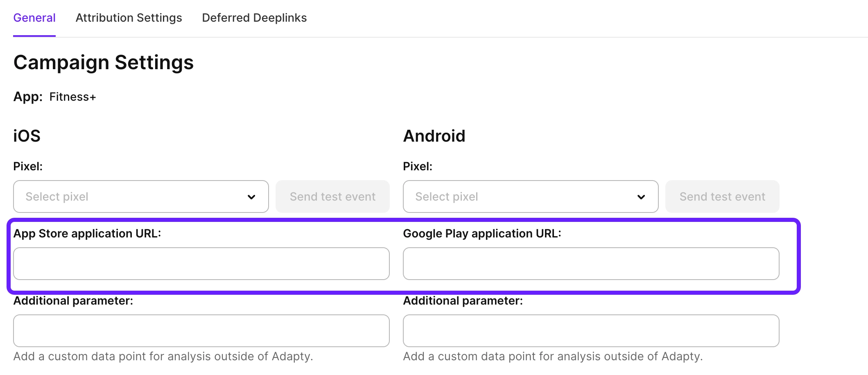Viewport: 868px width, 375px height.
Task: Click the Campaign Settings heading
Action: pos(104,63)
